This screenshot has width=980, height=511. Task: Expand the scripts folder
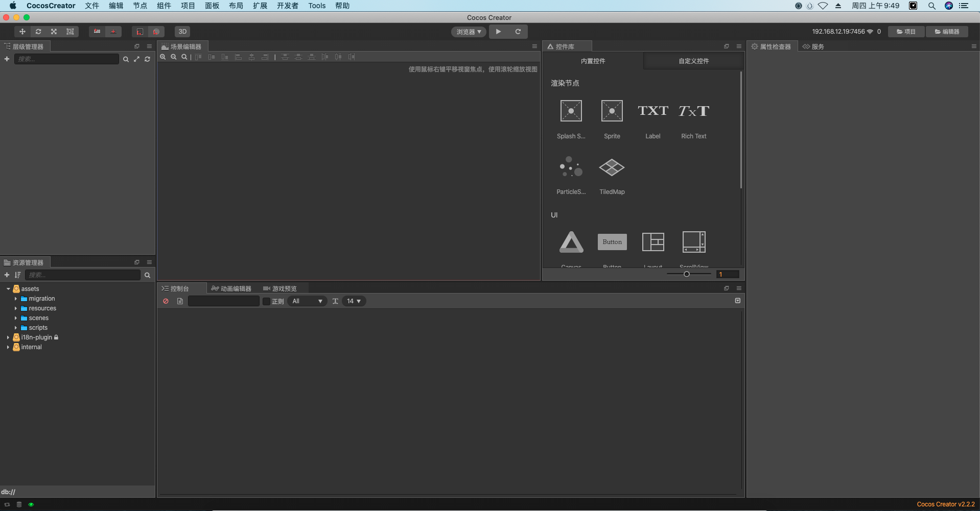tap(16, 328)
